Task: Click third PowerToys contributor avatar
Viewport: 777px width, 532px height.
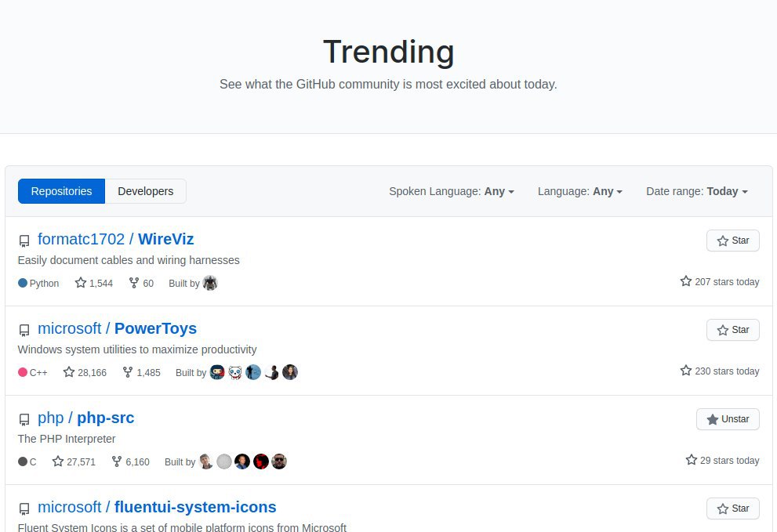Action: click(x=253, y=372)
